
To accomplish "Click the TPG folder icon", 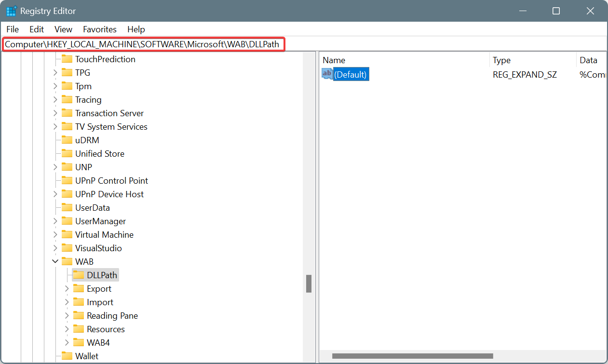I will pos(67,73).
